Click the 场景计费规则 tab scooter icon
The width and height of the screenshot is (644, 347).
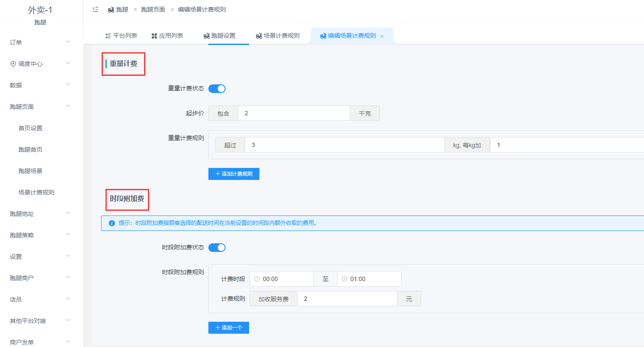(259, 36)
